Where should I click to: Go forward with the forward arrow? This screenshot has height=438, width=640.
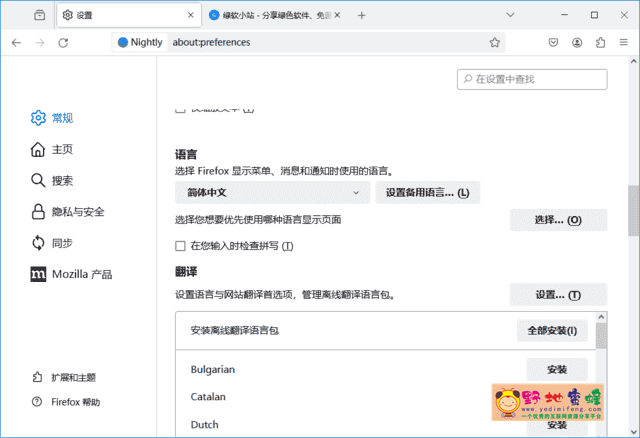[40, 42]
